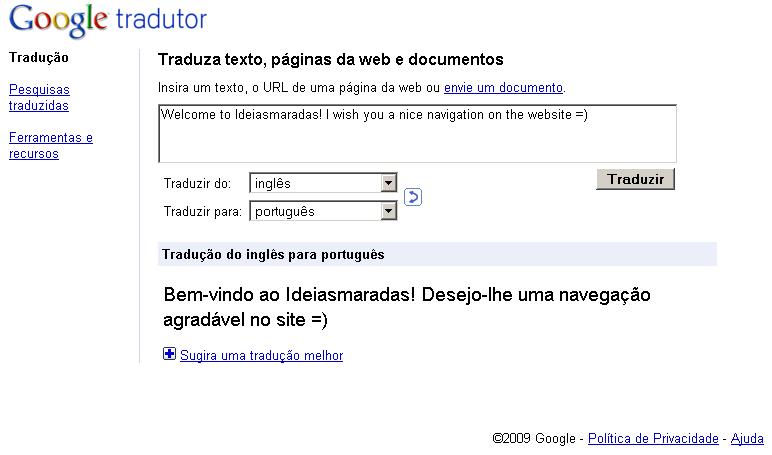Open the Política de Privacidade link
This screenshot has width=772, height=455.
(653, 438)
